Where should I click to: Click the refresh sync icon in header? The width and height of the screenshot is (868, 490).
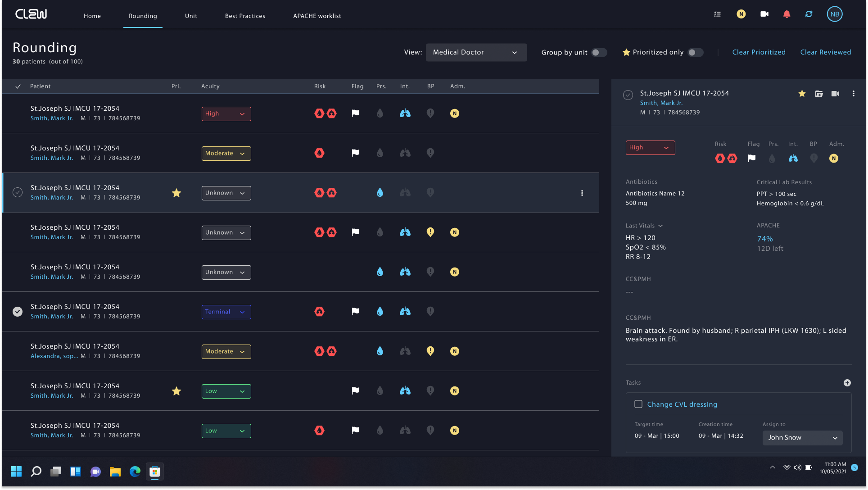click(809, 14)
